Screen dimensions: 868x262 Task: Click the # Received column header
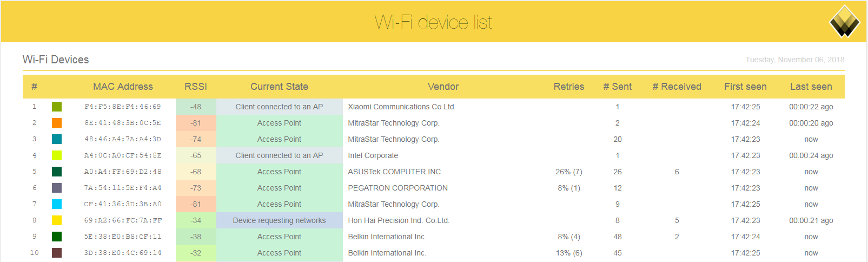677,87
